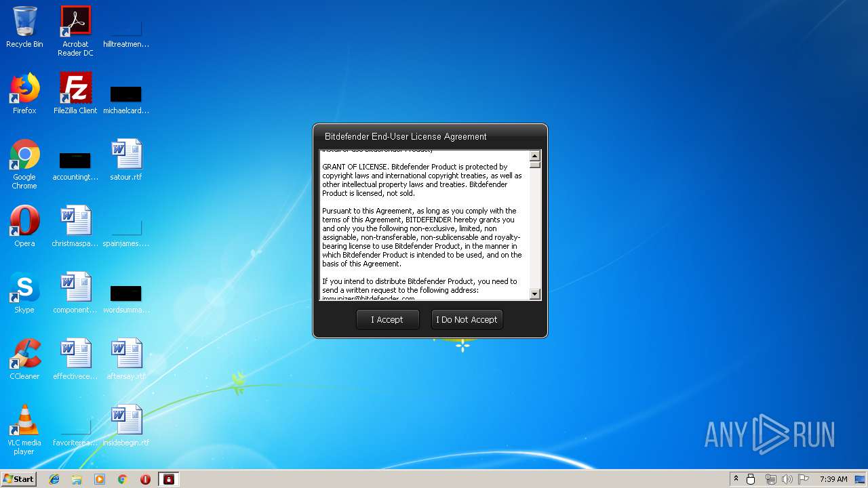Select the aftersay.rtf document icon
Image resolution: width=868 pixels, height=488 pixels.
[x=126, y=359]
